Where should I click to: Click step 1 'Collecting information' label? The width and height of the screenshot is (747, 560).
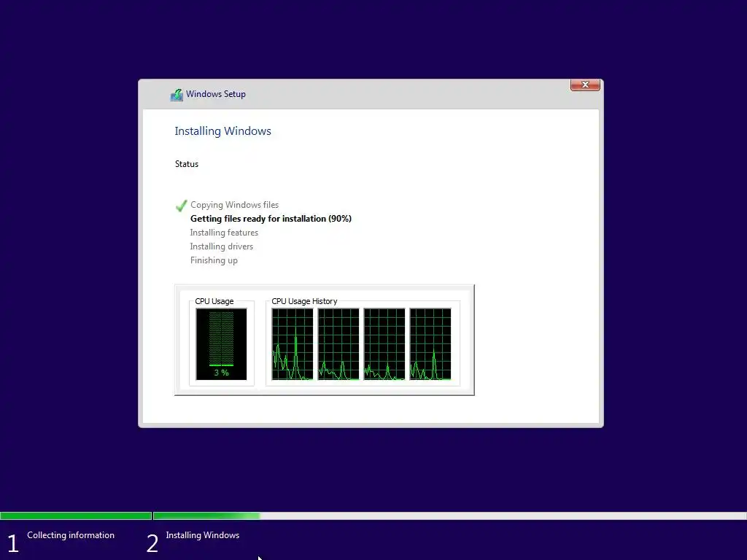71,535
